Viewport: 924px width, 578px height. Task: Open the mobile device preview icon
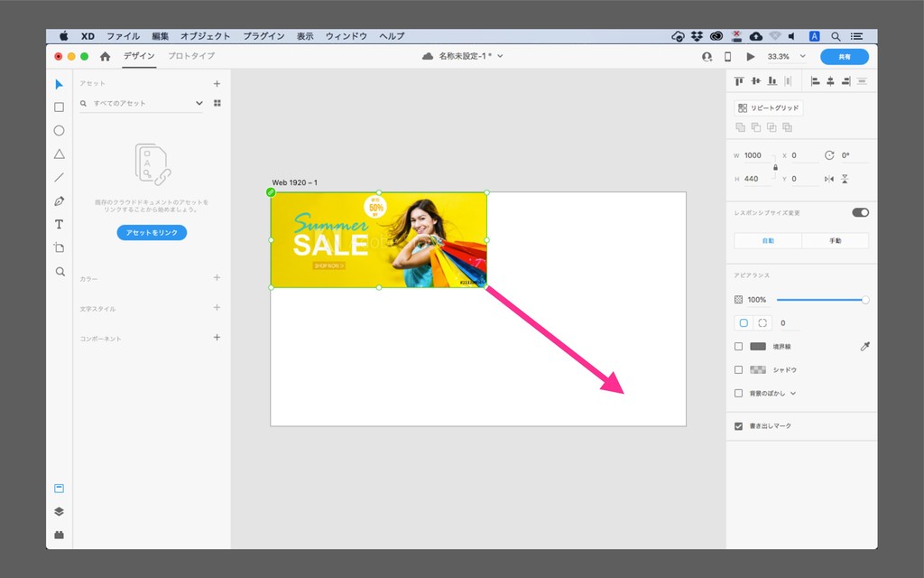[x=728, y=57]
